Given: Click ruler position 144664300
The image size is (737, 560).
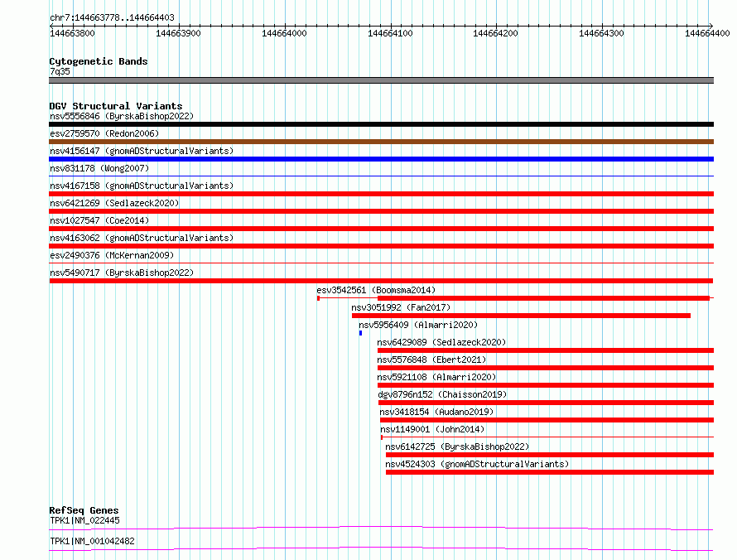Looking at the screenshot, I should click(602, 33).
